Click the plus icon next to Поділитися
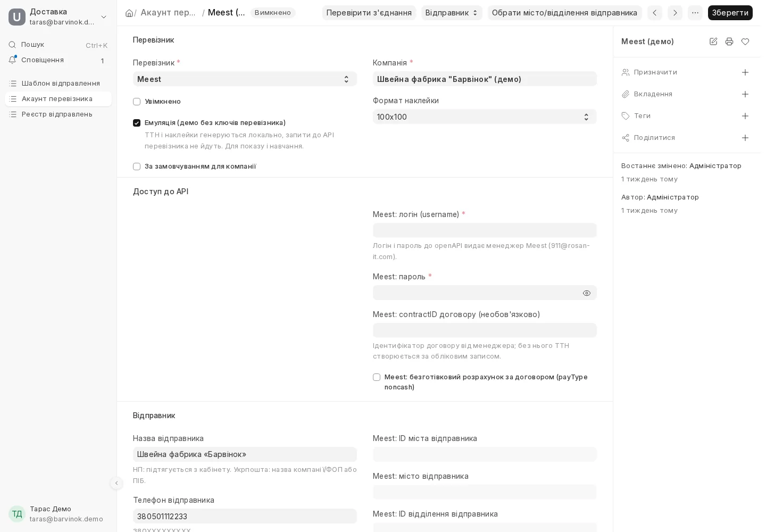This screenshot has height=532, width=766. (745, 138)
